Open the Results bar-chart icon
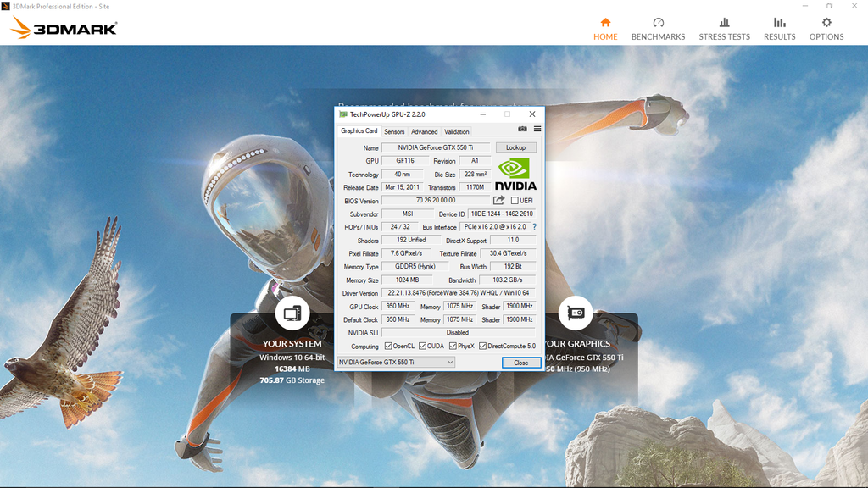The image size is (868, 488). [780, 23]
